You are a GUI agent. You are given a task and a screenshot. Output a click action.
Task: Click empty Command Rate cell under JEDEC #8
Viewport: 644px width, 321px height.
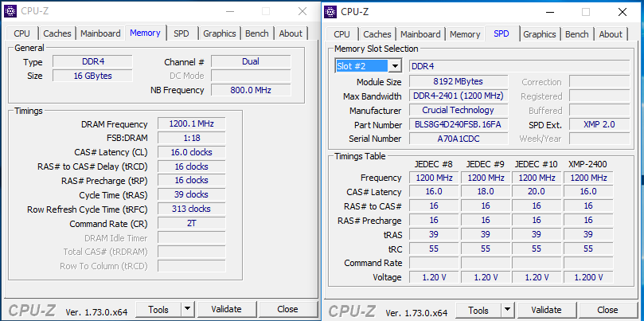pos(434,263)
